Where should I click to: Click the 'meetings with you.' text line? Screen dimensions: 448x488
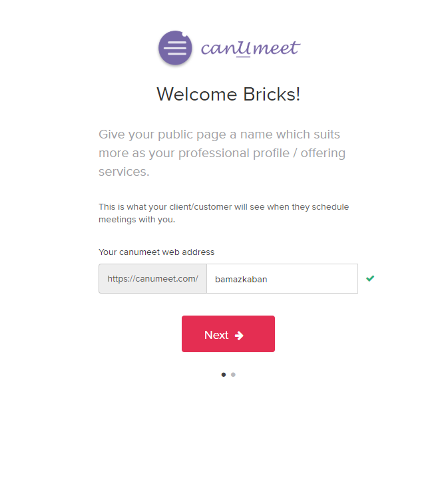click(x=137, y=220)
